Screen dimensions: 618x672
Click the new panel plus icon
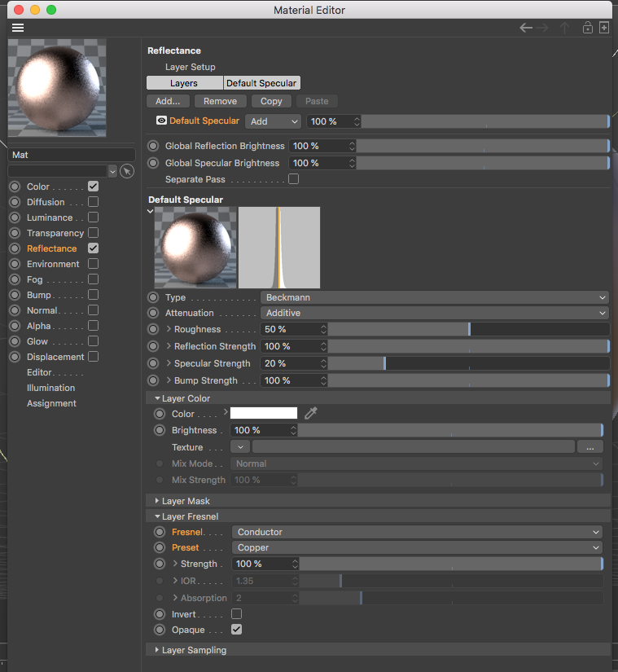pos(604,28)
